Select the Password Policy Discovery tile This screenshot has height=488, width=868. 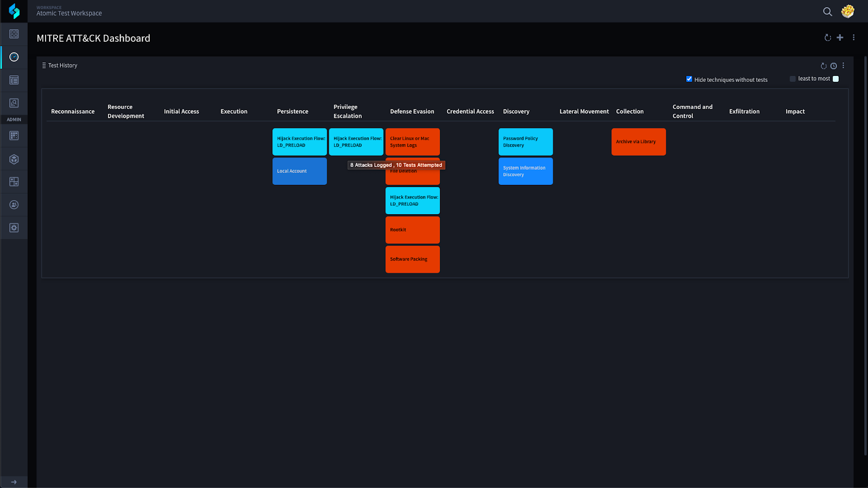click(x=526, y=142)
